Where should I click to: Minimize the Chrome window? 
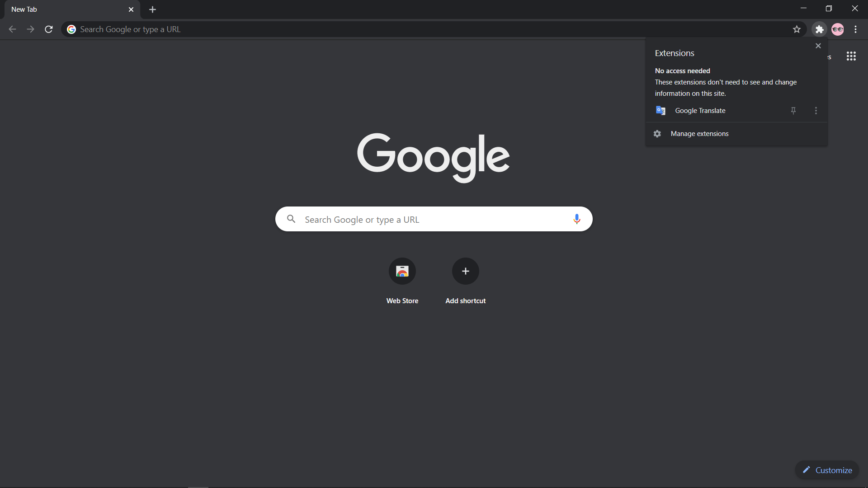pyautogui.click(x=803, y=8)
